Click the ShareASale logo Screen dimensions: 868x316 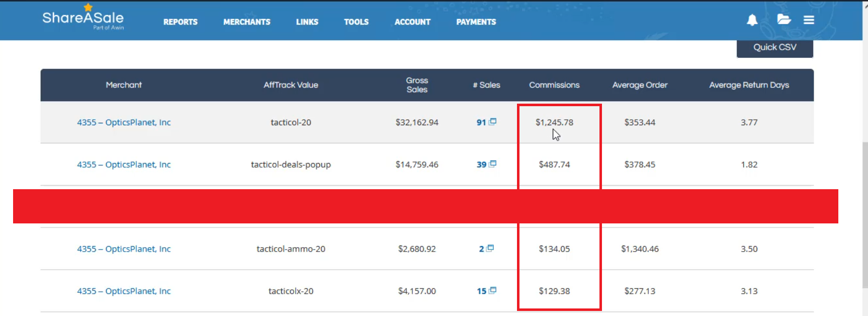(83, 18)
